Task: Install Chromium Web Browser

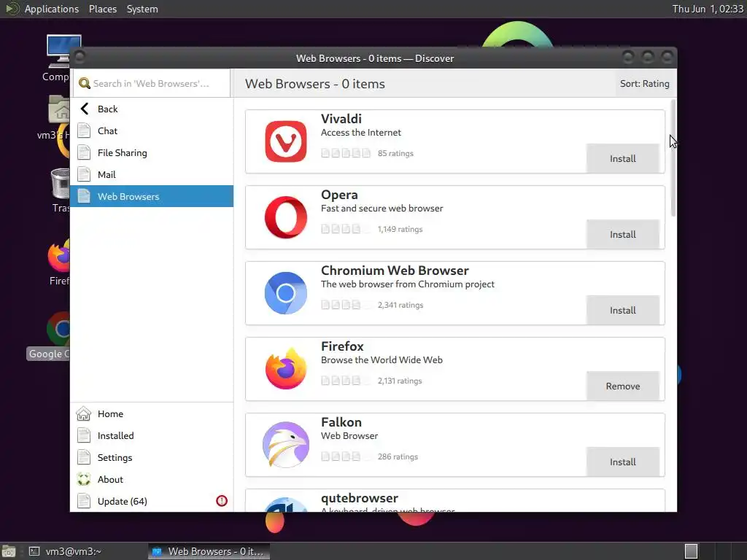Action: 623,309
